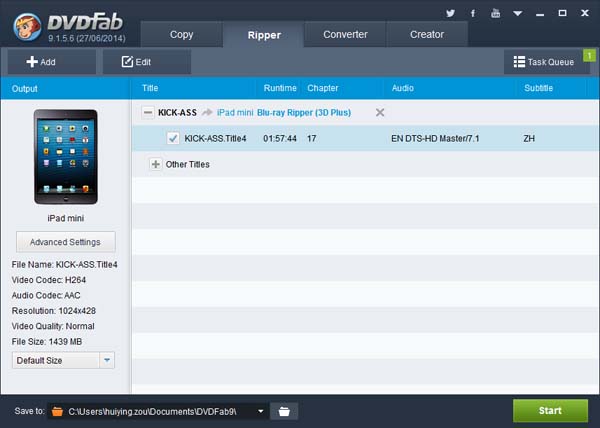Click the File Name: KICK-ASS.Title4 text
This screenshot has width=600, height=428.
point(64,265)
